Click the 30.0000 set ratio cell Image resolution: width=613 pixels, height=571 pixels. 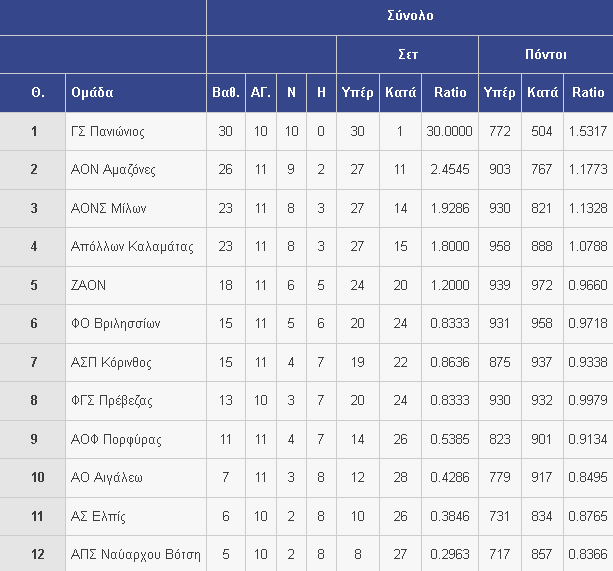(x=449, y=131)
